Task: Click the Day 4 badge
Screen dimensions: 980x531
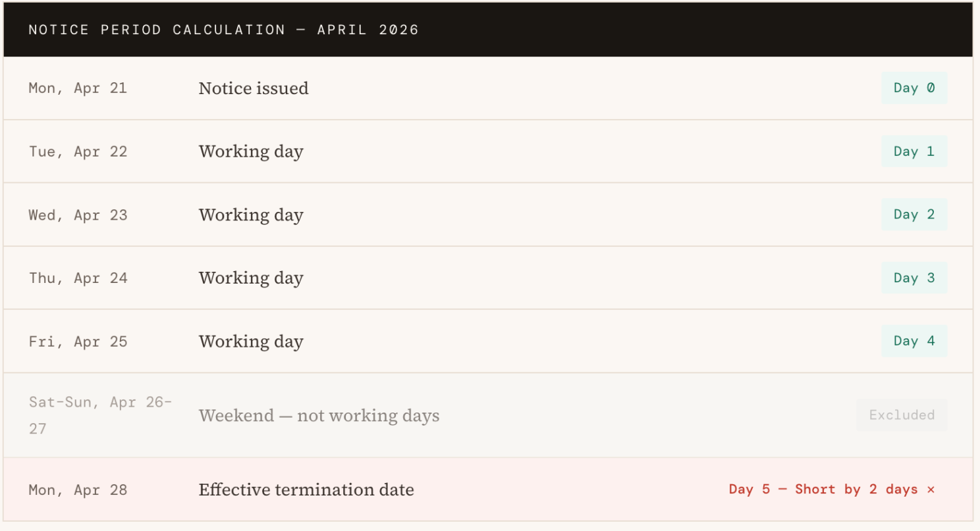Action: 914,341
